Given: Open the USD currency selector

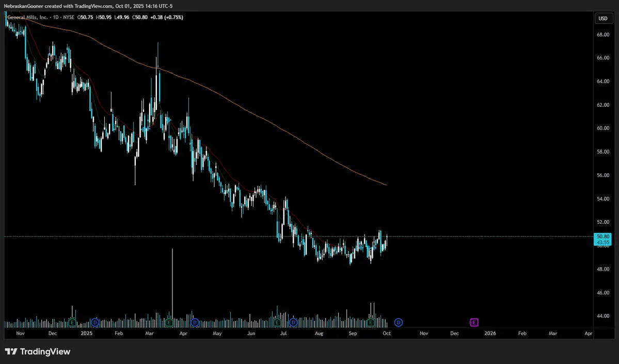Looking at the screenshot, I should [x=603, y=19].
